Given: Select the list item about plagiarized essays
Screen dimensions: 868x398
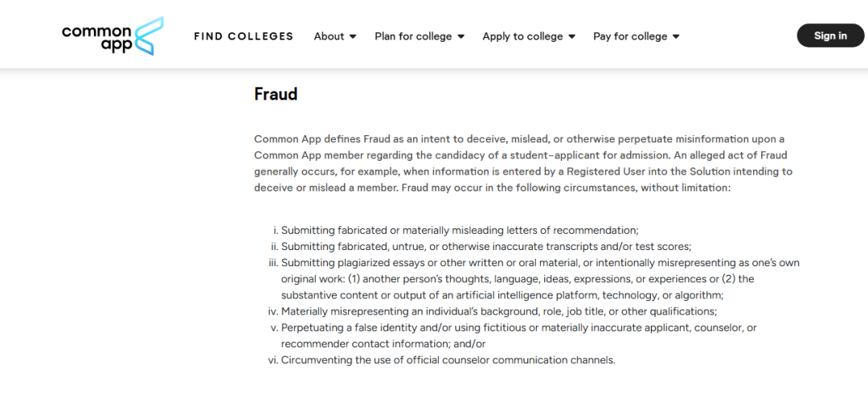Looking at the screenshot, I should (534, 278).
